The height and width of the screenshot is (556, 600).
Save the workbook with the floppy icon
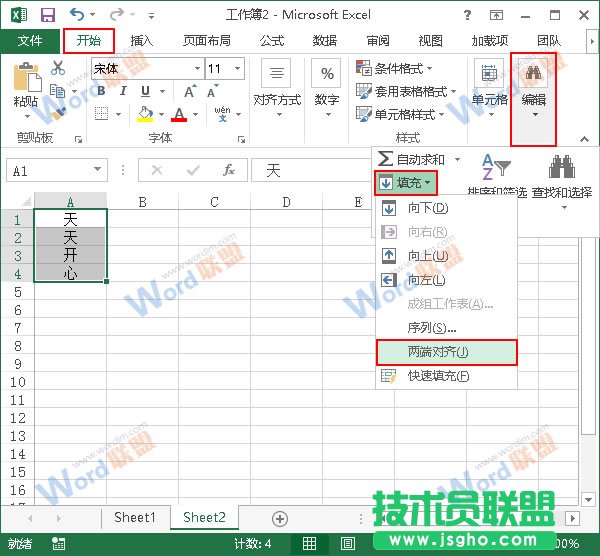tap(48, 15)
